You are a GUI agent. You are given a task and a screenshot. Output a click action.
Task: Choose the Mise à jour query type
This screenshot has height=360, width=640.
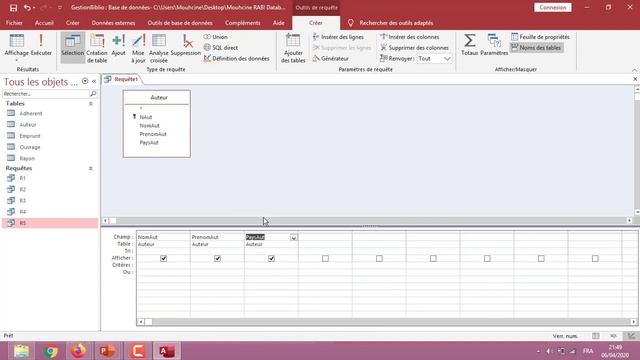pyautogui.click(x=138, y=48)
